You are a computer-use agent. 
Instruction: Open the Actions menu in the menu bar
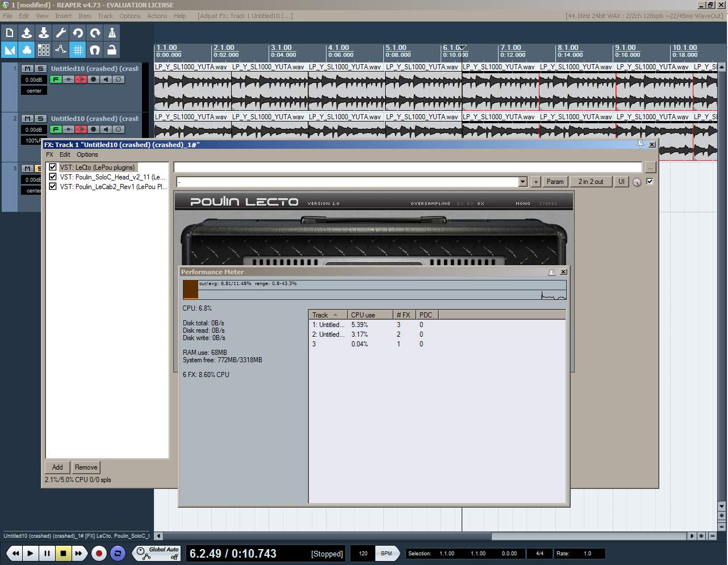157,16
